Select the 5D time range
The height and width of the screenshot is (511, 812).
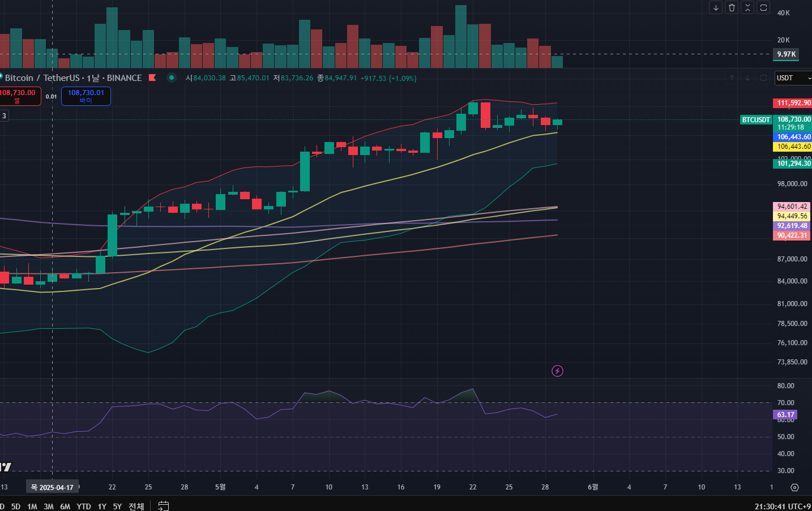pyautogui.click(x=16, y=506)
